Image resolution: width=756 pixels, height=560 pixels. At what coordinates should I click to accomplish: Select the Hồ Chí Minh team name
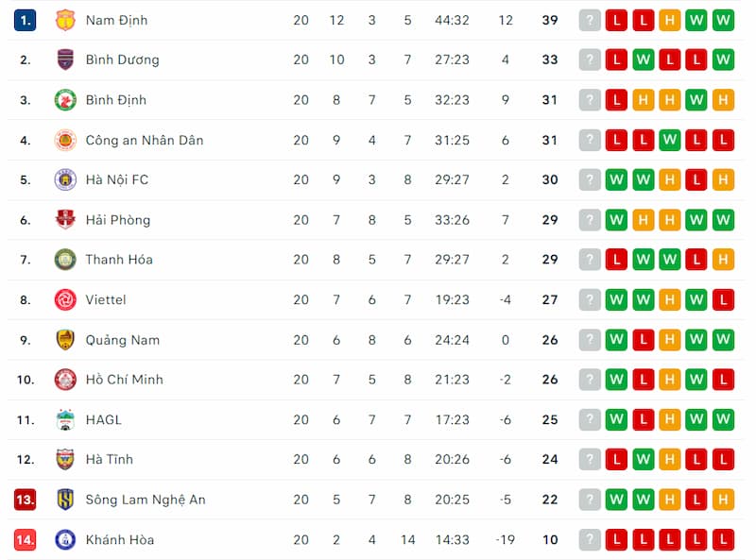pos(124,380)
